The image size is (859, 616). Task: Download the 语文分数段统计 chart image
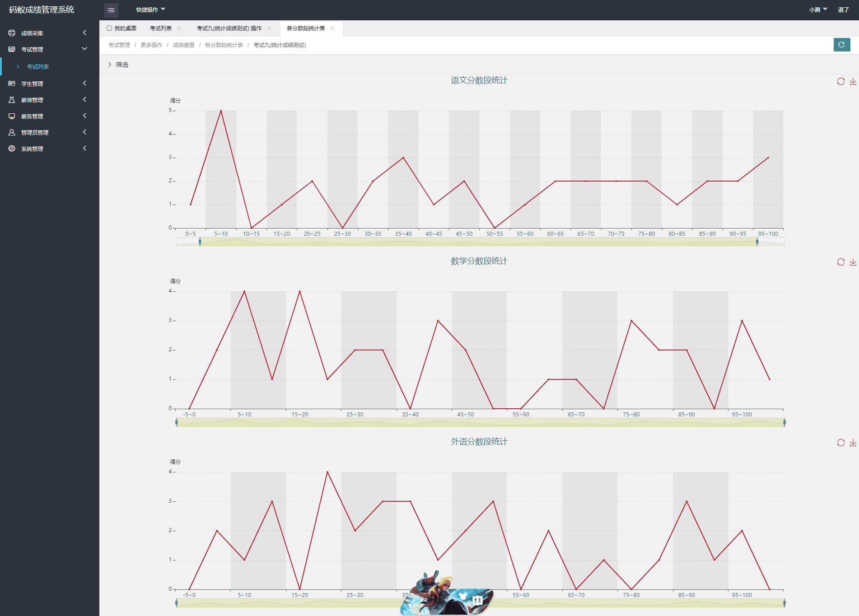[x=853, y=81]
